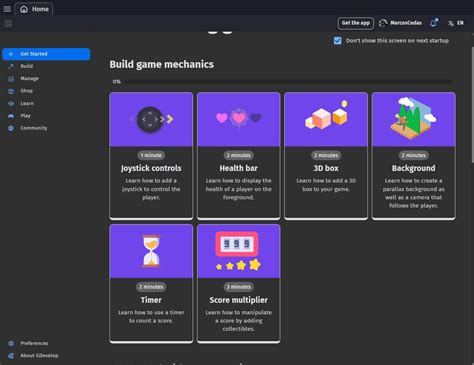This screenshot has height=365, width=474.
Task: Click the Build game mechanics progress bar
Action: click(x=288, y=82)
